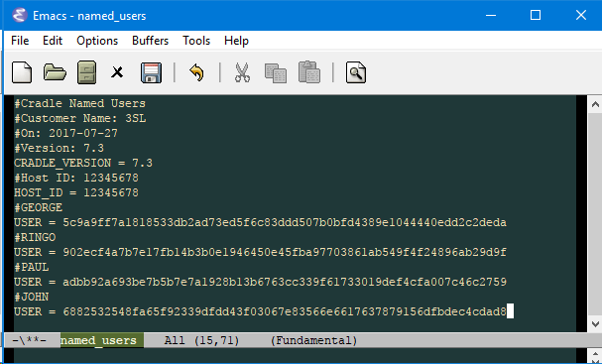Click the '#PAUL' comment line
Image resolution: width=602 pixels, height=364 pixels.
point(32,267)
